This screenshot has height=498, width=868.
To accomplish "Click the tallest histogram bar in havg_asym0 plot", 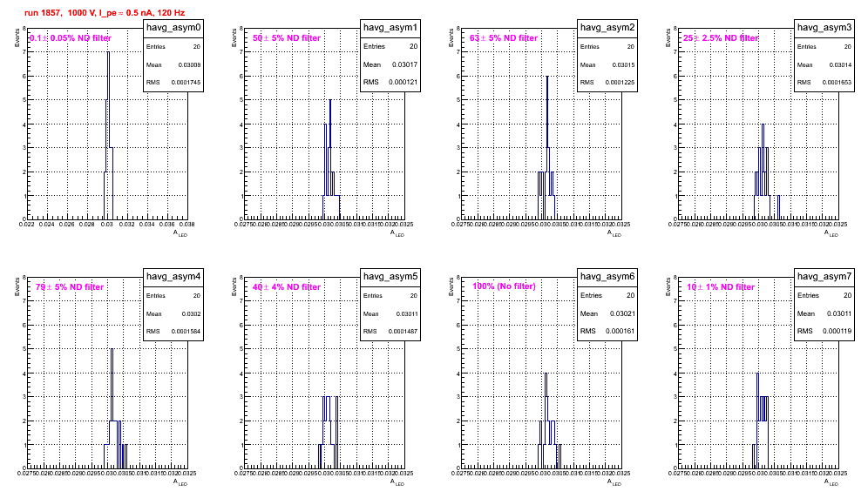I will pyautogui.click(x=108, y=136).
